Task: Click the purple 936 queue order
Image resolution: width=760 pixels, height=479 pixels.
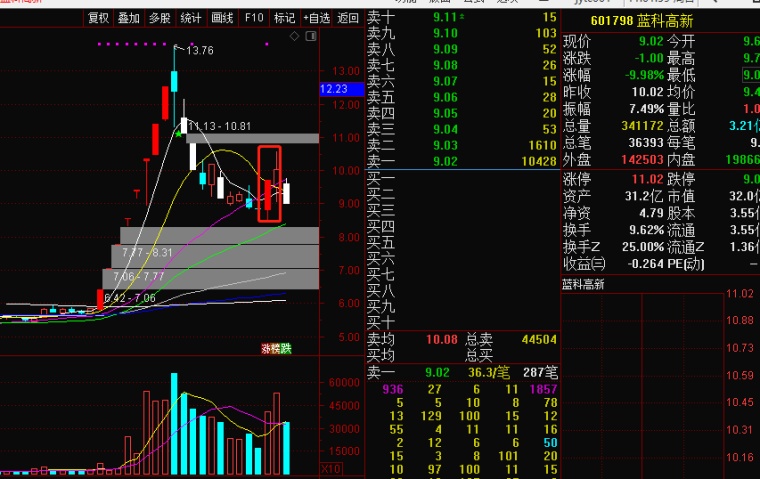Action: (x=393, y=389)
